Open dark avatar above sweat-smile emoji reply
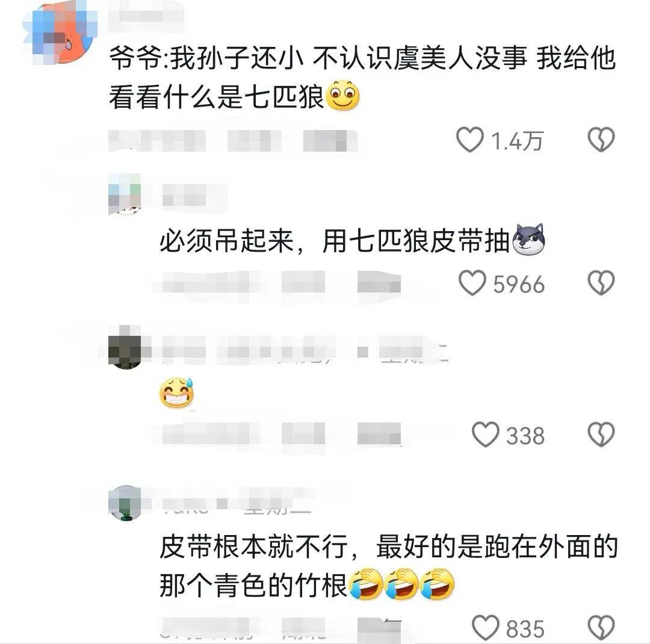This screenshot has height=644, width=650. point(125,347)
